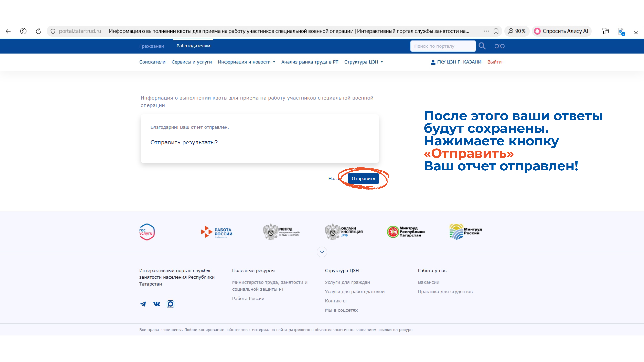This screenshot has width=644, height=362.
Task: Open the 90% zoom level control
Action: point(517,31)
